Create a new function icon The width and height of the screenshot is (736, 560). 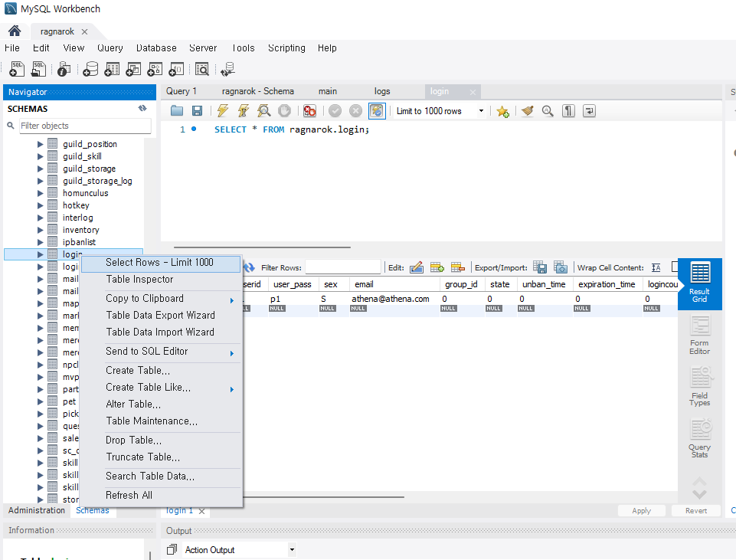(x=176, y=69)
